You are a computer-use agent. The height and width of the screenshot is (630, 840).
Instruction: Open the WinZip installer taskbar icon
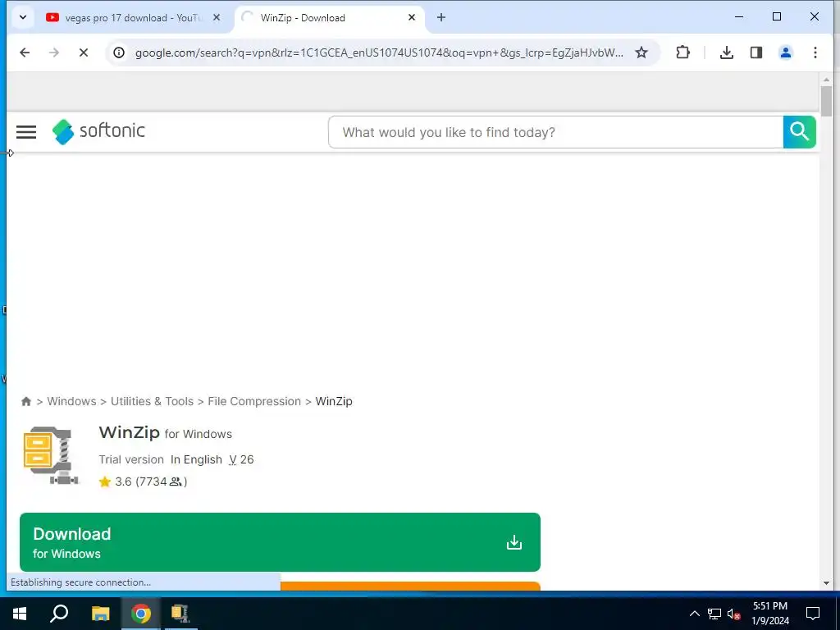point(180,614)
